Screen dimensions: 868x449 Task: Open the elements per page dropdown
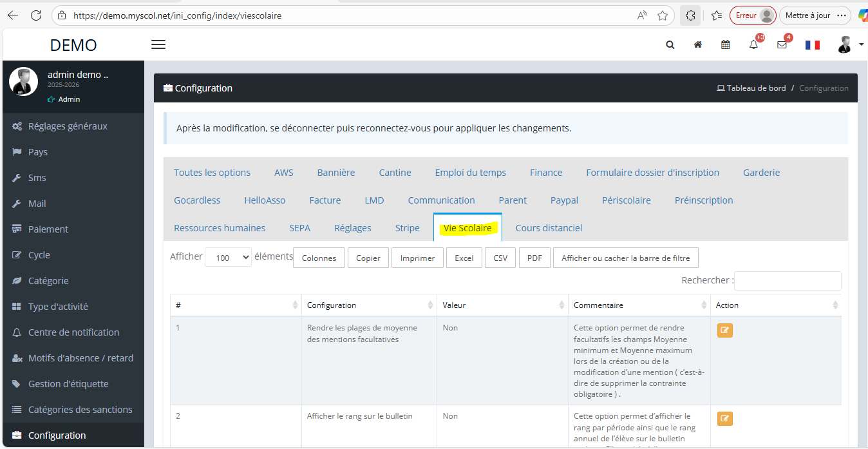pyautogui.click(x=228, y=258)
